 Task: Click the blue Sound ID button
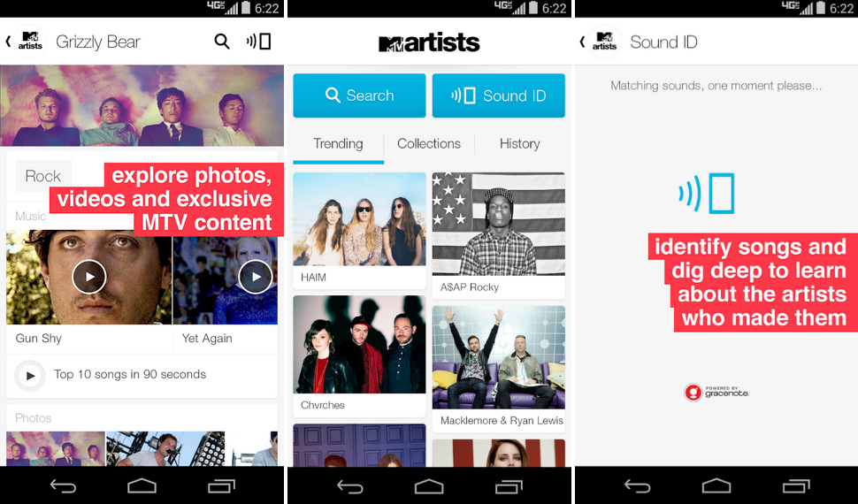(499, 95)
